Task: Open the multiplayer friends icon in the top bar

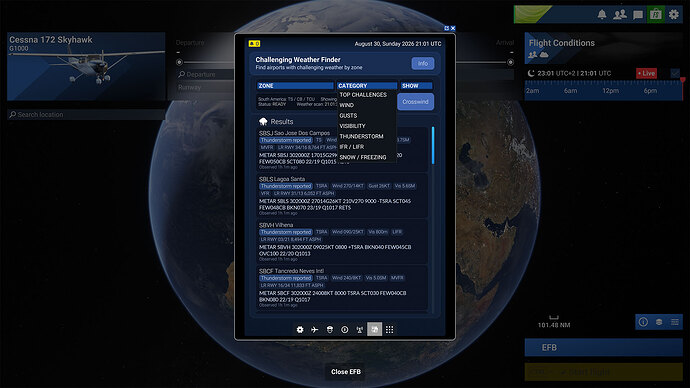Action: [x=620, y=15]
